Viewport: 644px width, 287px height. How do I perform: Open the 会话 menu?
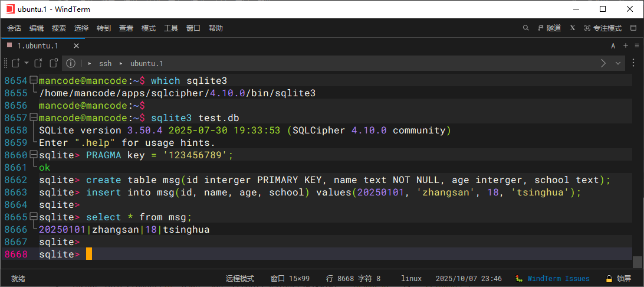14,28
